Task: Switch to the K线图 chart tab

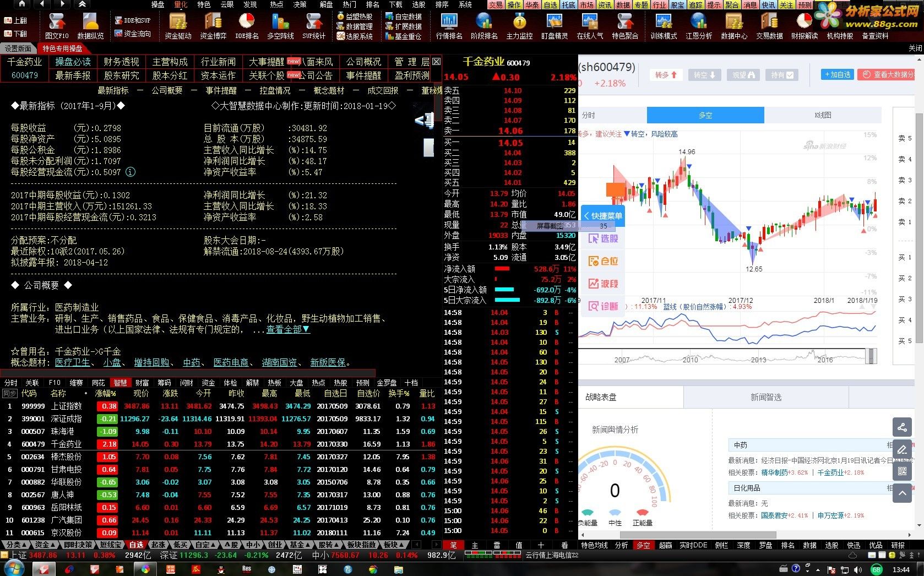Action: 823,115
